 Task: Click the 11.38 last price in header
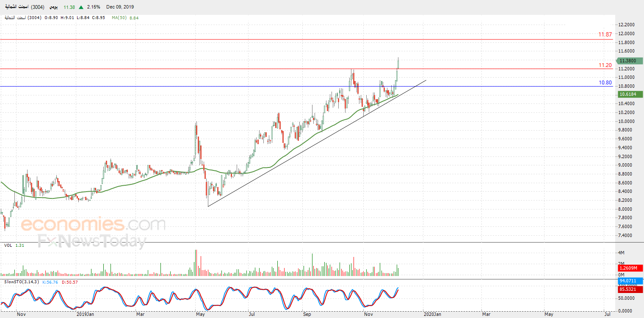(x=69, y=7)
